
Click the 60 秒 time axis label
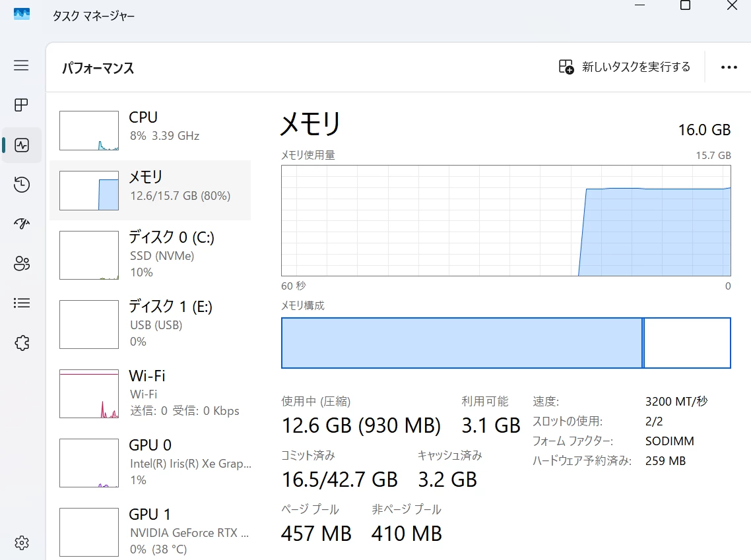point(293,286)
